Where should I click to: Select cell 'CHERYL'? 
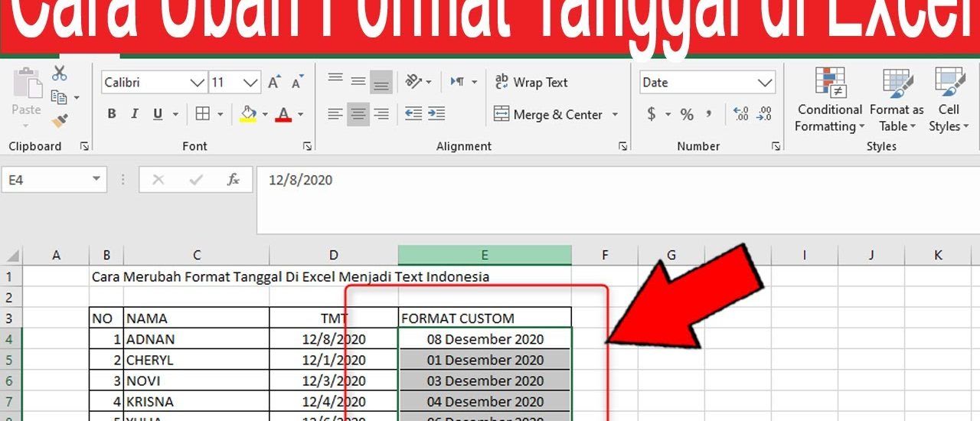tap(196, 360)
